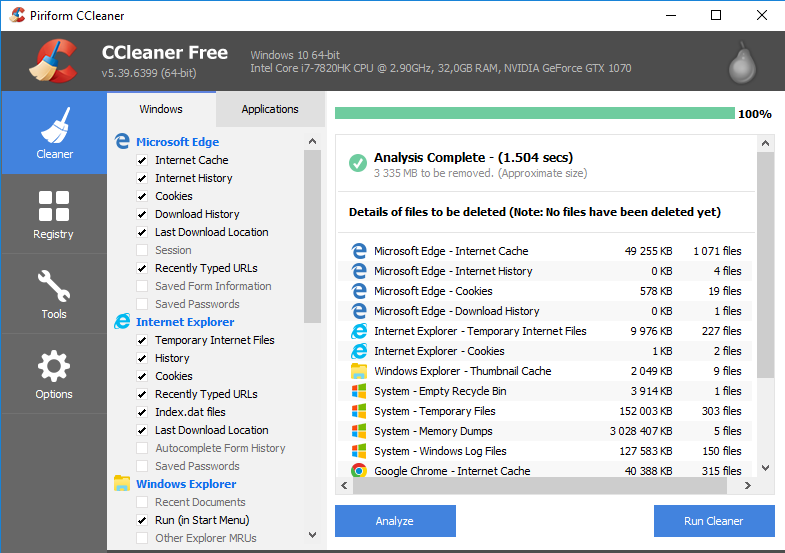Screen dimensions: 785x553
Task: Click the '3 028 407 KB' size value
Action: [x=641, y=431]
